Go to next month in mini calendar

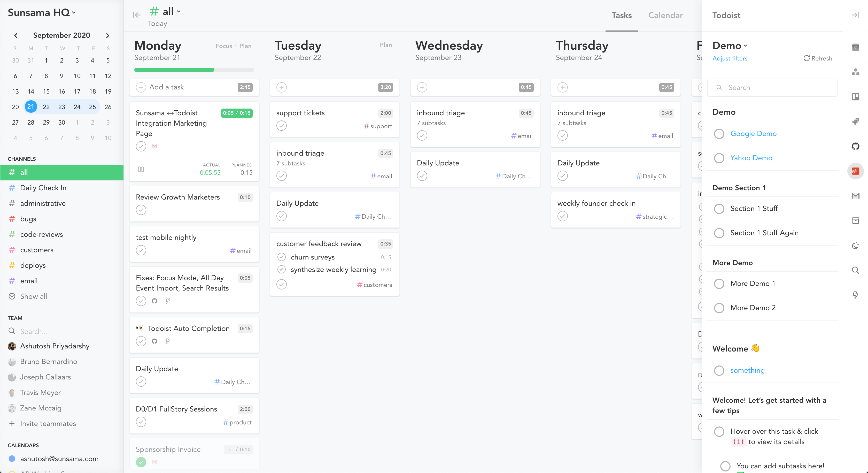[107, 35]
